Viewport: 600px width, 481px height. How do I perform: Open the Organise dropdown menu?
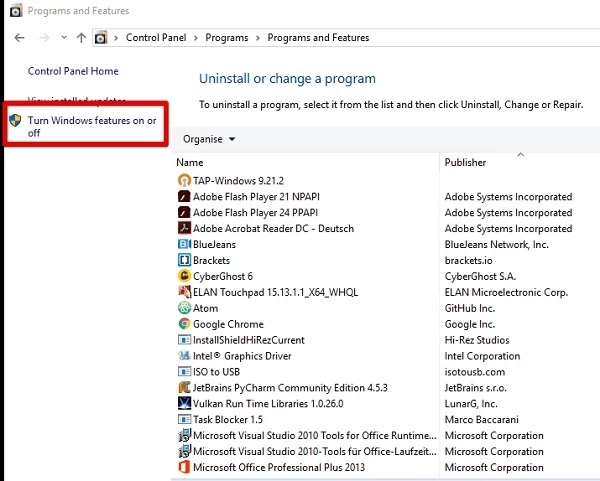point(209,139)
